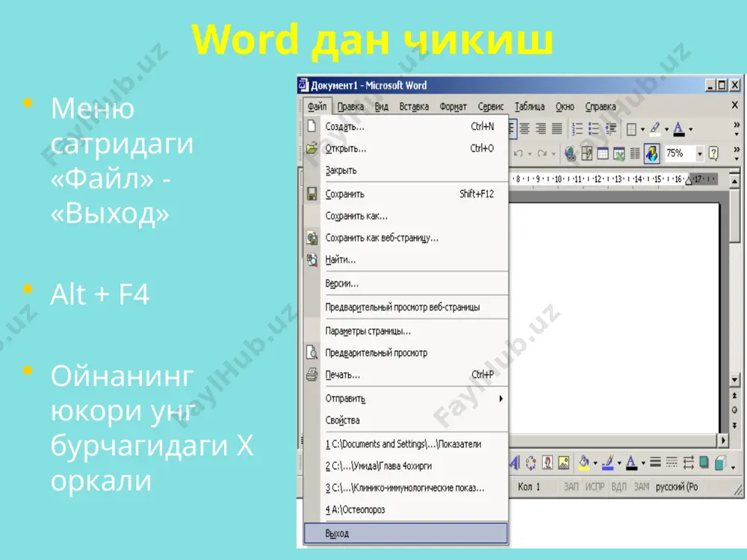Image resolution: width=747 pixels, height=560 pixels.
Task: Click the shadow style icon
Action: click(x=704, y=462)
